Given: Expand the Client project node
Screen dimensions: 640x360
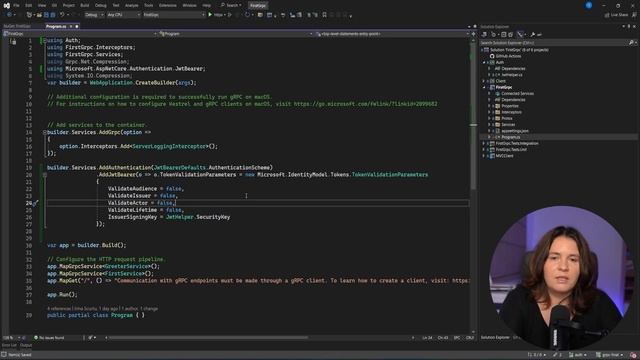Looking at the screenshot, I should 484,81.
